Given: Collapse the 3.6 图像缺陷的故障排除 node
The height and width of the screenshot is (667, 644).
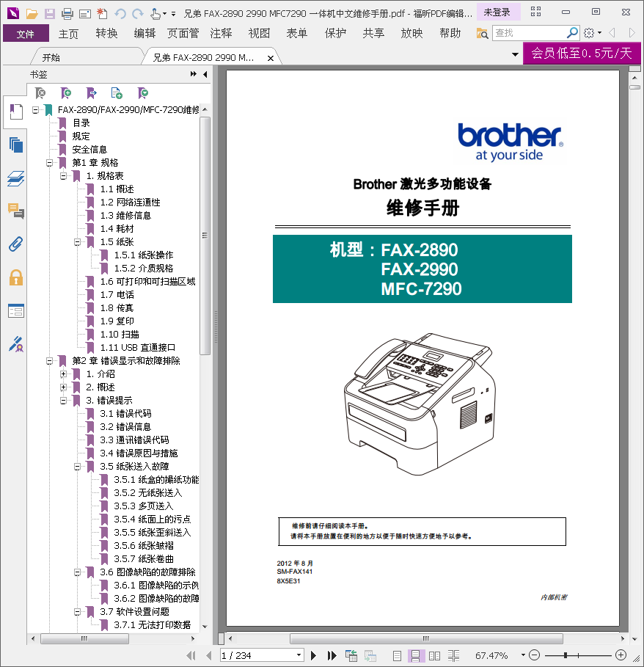Looking at the screenshot, I should [x=77, y=572].
